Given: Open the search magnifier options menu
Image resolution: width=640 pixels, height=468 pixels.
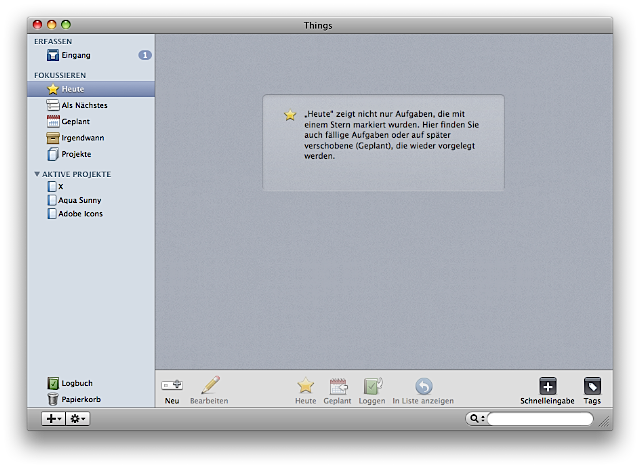Looking at the screenshot, I should (x=476, y=419).
